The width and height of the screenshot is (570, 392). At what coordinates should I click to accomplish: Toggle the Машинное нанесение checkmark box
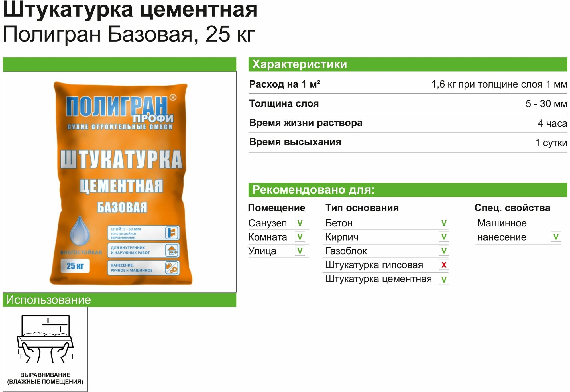point(556,237)
